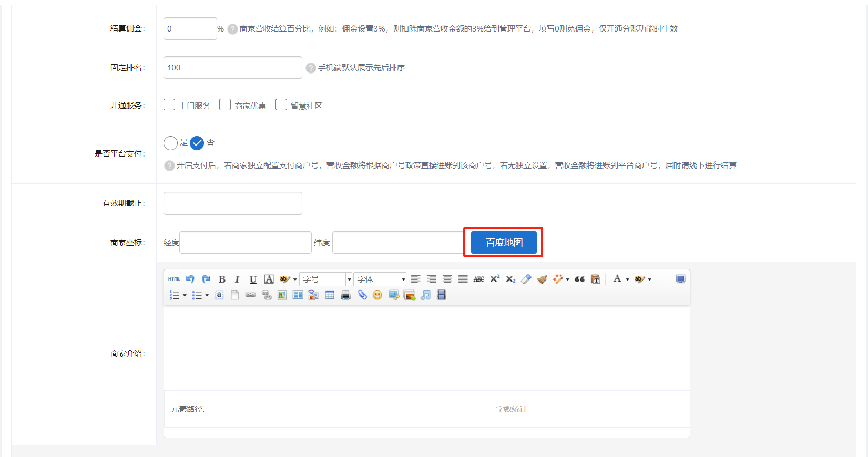
Task: Click the 有效期截止 date input field
Action: pos(232,203)
